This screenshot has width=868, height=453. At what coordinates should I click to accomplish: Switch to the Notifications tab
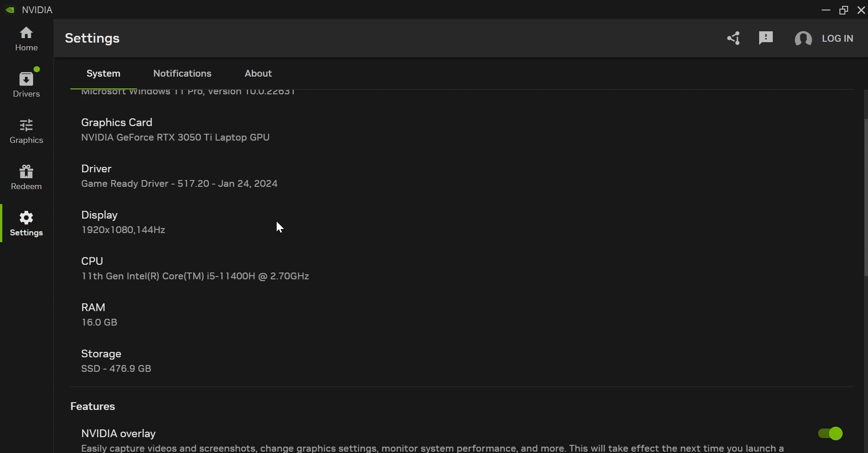tap(182, 73)
